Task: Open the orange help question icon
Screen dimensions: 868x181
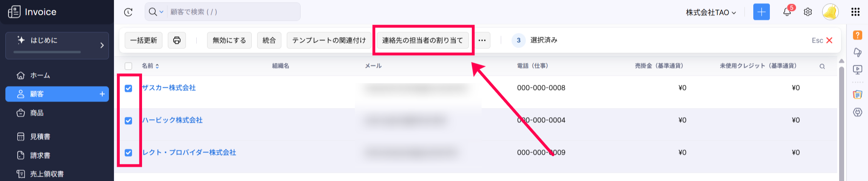Action: coord(857,35)
